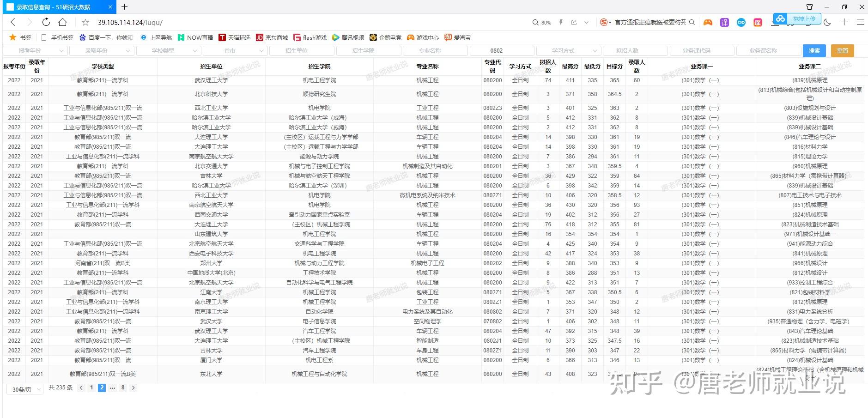868x418 pixels.
Task: Click the 专业名称 filter field
Action: [435, 51]
